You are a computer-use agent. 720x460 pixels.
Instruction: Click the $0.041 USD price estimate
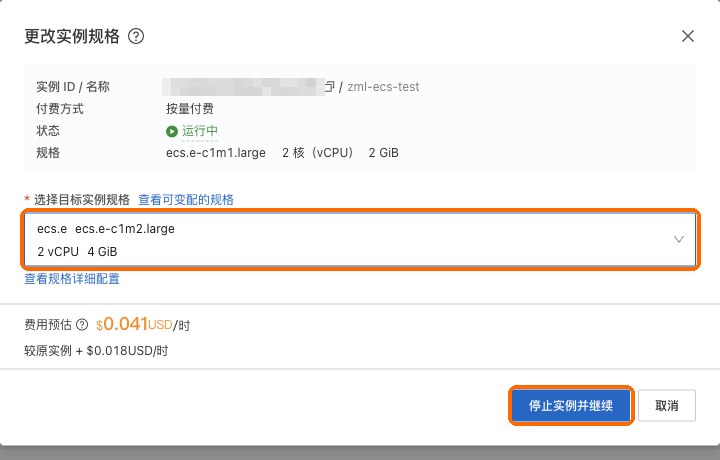(143, 325)
